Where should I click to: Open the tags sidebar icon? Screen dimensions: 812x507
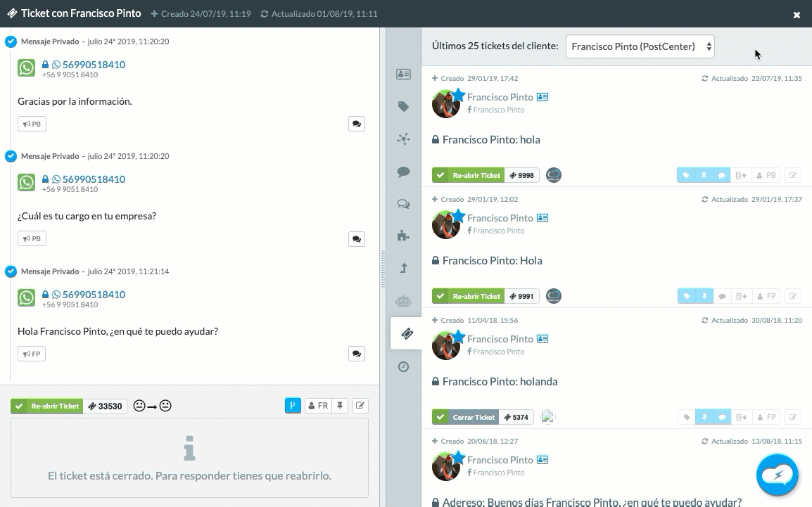coord(403,107)
